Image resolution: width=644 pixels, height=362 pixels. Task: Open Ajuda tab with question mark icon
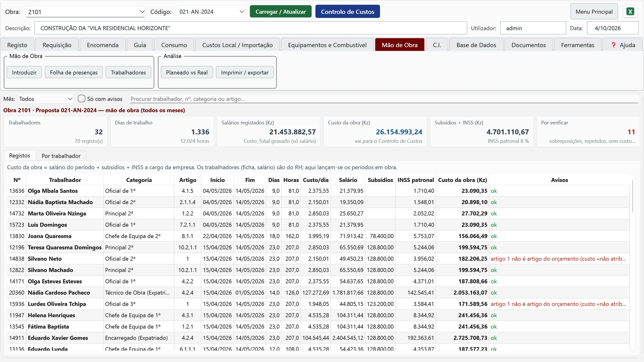coord(623,45)
